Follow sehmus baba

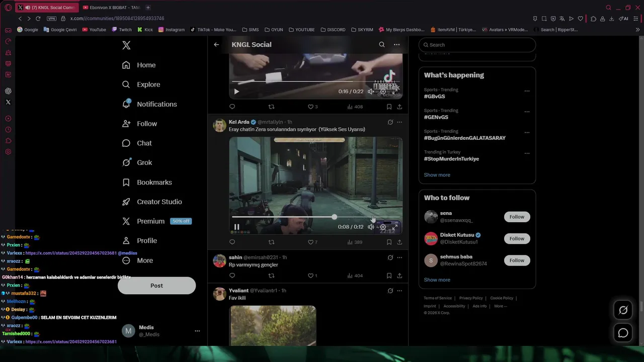tap(517, 260)
